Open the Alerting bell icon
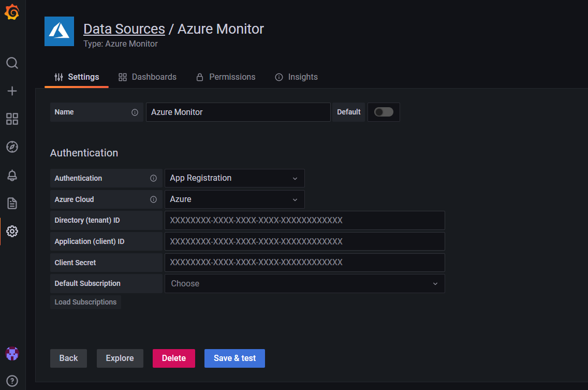 [x=12, y=175]
